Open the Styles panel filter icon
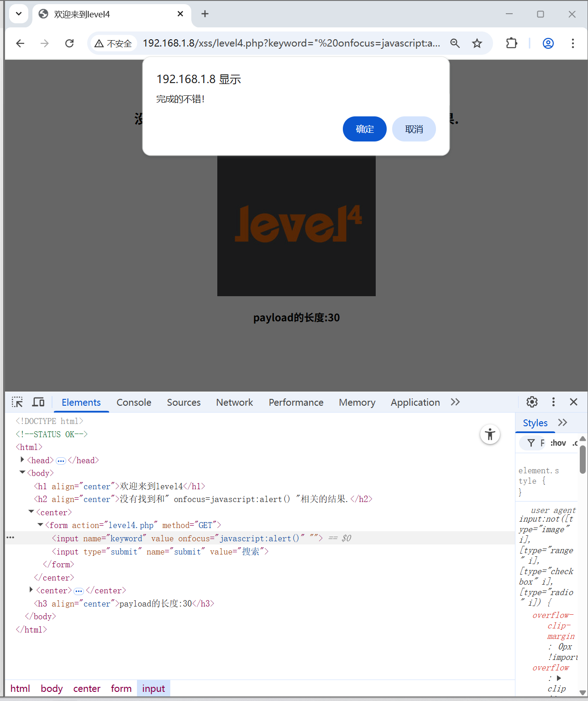The width and height of the screenshot is (588, 701). pos(531,442)
